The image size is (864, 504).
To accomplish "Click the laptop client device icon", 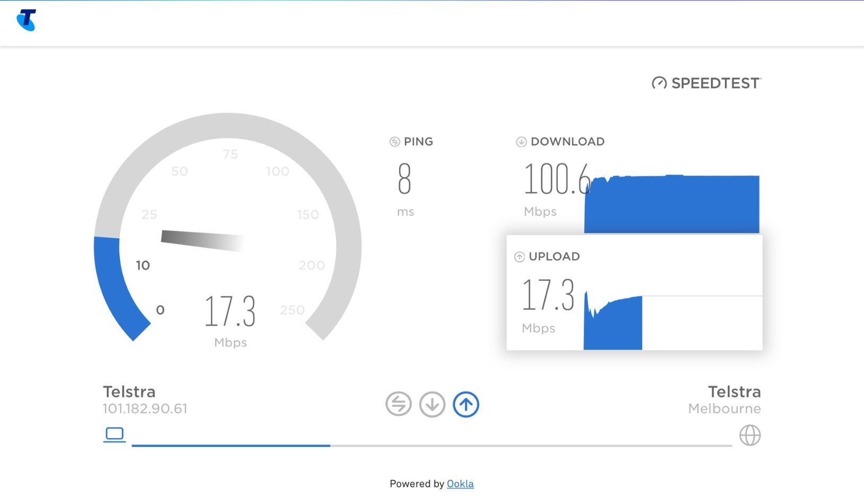I will coord(115,435).
